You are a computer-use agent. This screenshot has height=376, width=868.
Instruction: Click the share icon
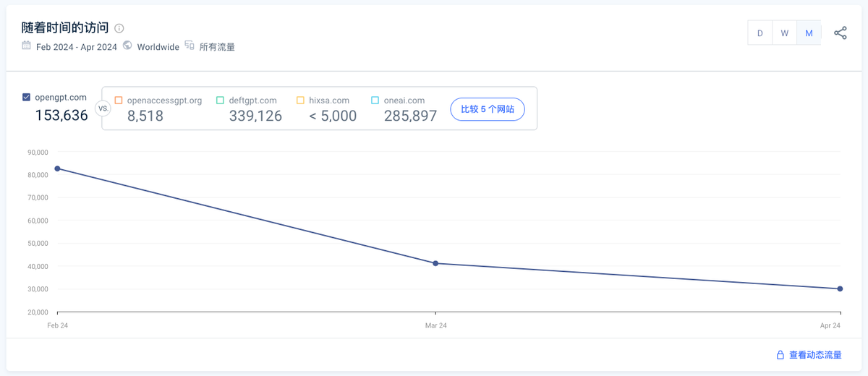click(x=841, y=33)
